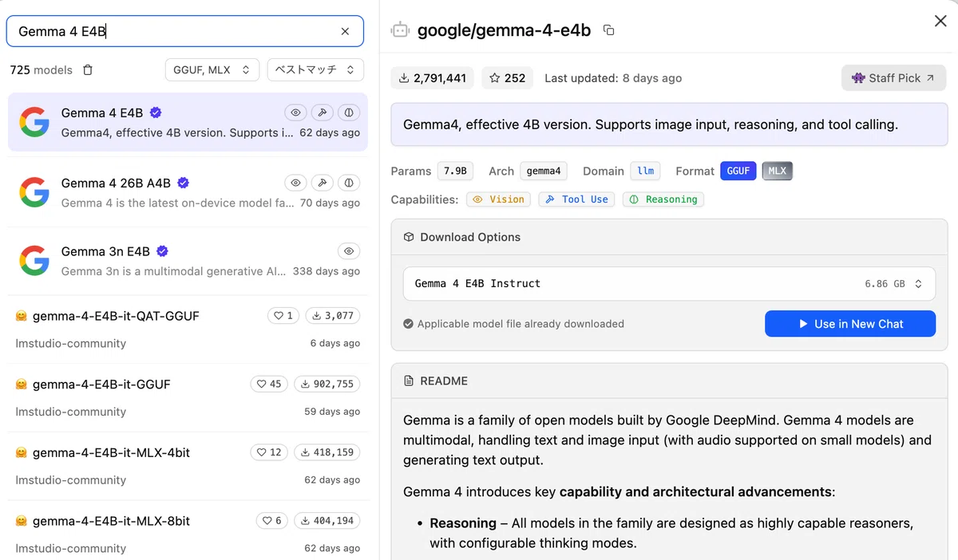Open gemma-4-E4B-it-MLX-4bit result

point(188,466)
